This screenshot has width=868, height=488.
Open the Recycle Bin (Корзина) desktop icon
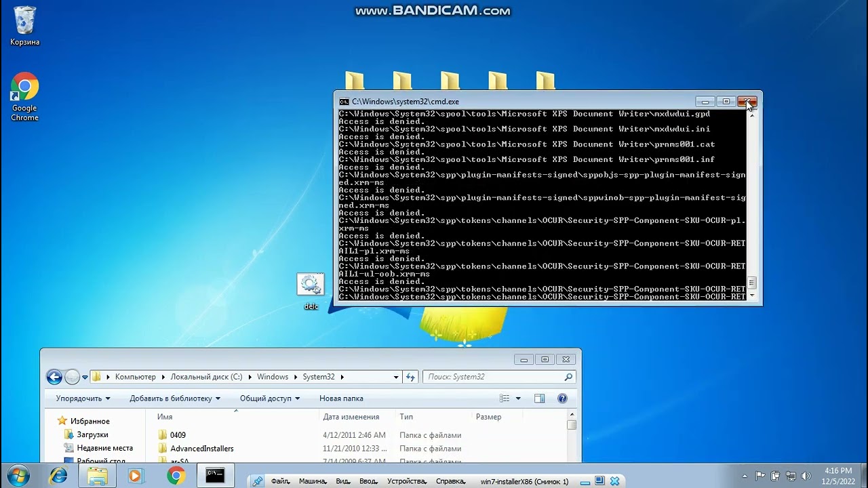(x=24, y=26)
